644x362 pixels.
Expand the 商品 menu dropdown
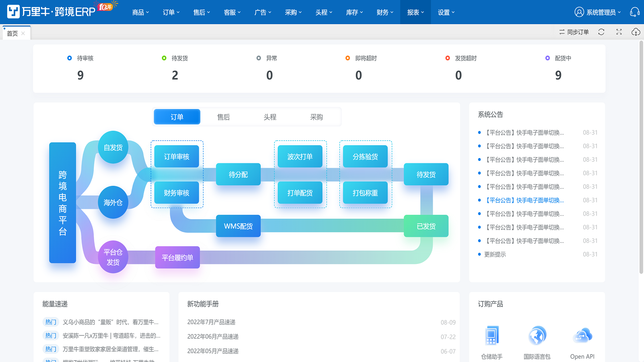pos(140,12)
